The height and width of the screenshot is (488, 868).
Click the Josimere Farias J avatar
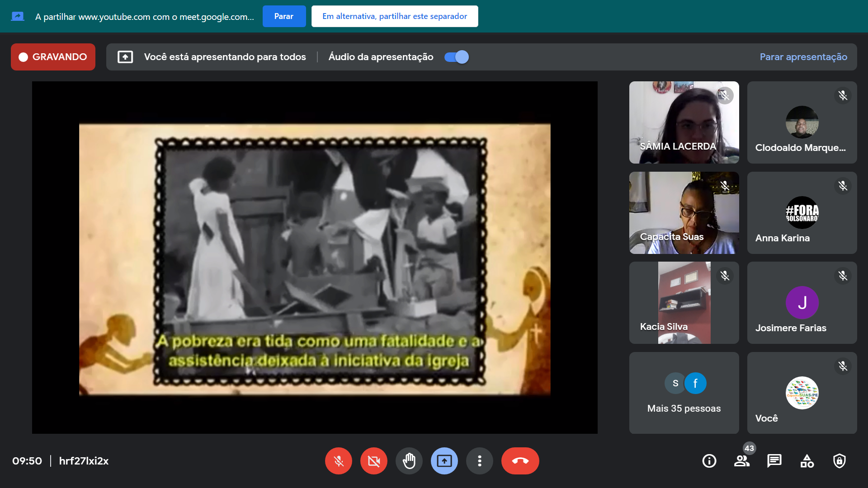tap(802, 303)
